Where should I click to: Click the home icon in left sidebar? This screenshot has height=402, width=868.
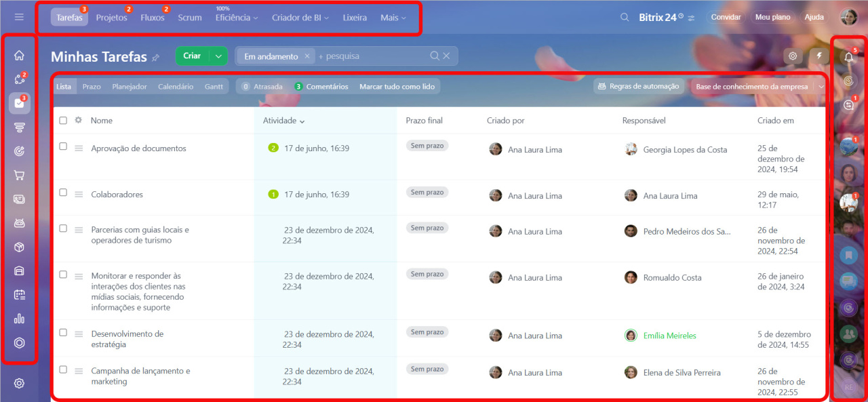[19, 56]
